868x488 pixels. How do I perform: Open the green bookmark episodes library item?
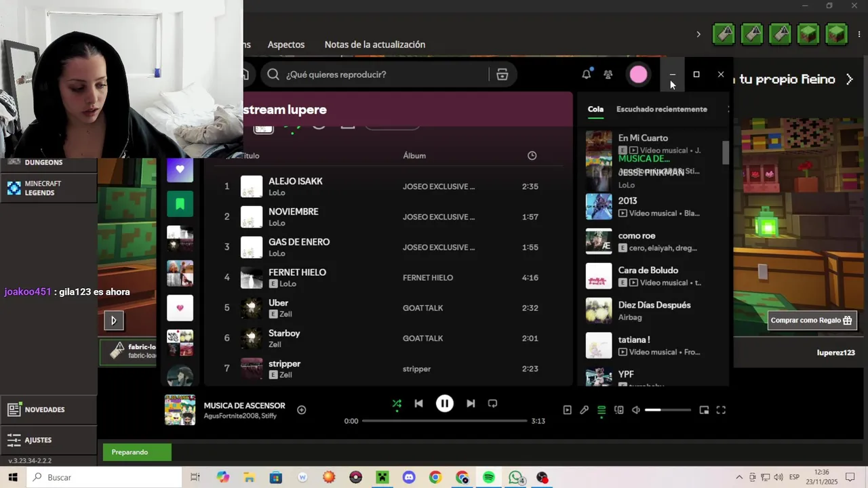(180, 204)
